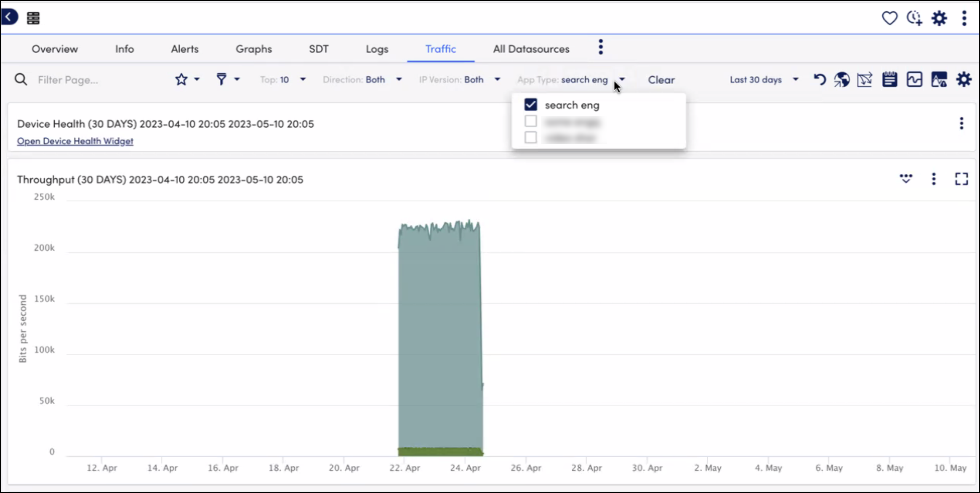This screenshot has height=493, width=980.
Task: Uncheck the search eng checkbox
Action: [x=530, y=104]
